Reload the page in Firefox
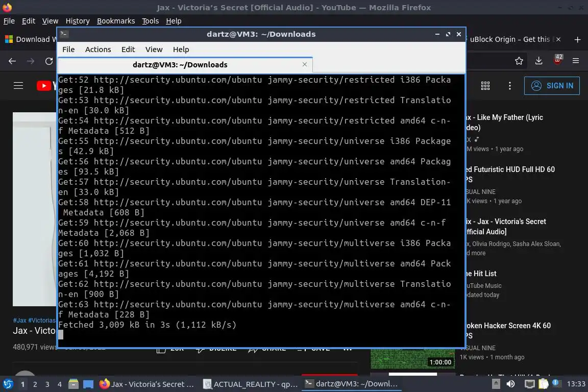This screenshot has width=588, height=392. pyautogui.click(x=49, y=61)
